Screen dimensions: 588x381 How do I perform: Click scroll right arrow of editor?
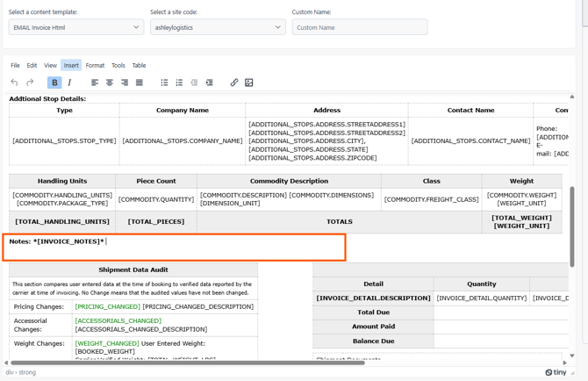coord(565,363)
